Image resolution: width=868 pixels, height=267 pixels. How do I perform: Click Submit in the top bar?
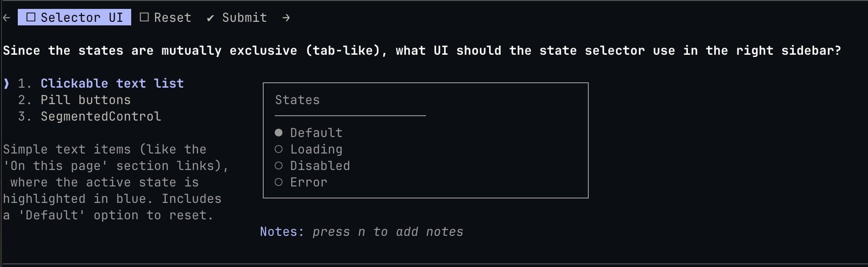click(x=244, y=17)
